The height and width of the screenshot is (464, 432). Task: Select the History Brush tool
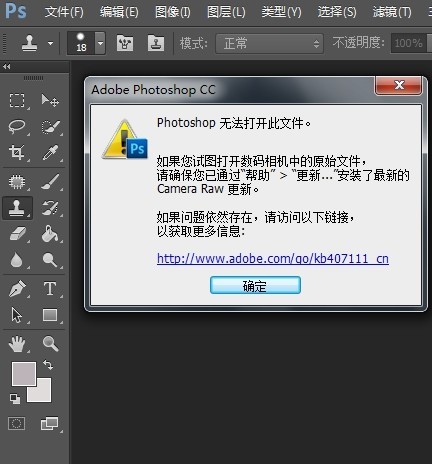tap(51, 208)
